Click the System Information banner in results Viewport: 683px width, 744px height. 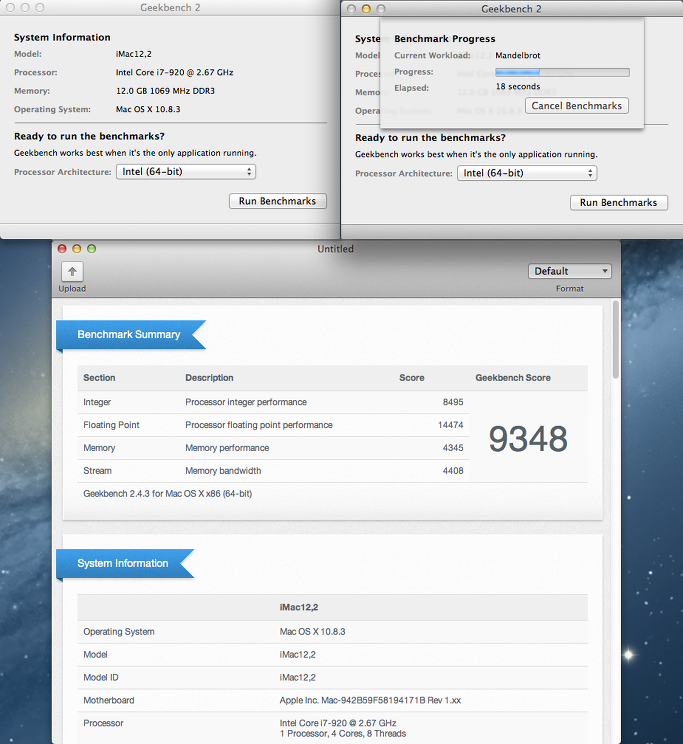coord(125,564)
